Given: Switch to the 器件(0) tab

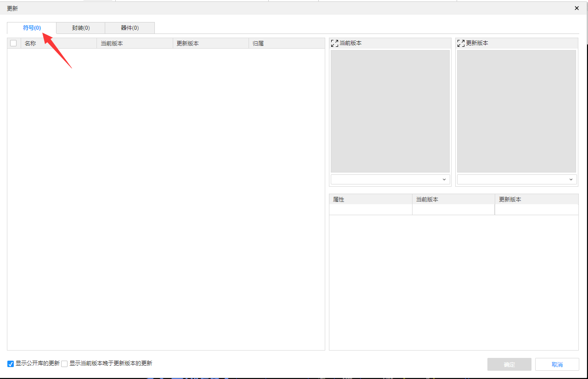Looking at the screenshot, I should pos(130,28).
